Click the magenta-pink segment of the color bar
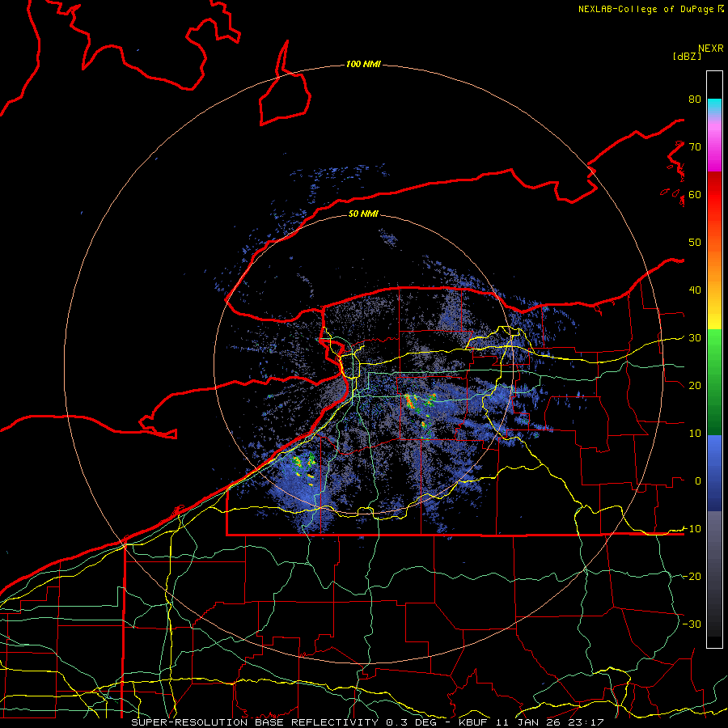Viewport: 728px width, 728px height. pos(714,144)
